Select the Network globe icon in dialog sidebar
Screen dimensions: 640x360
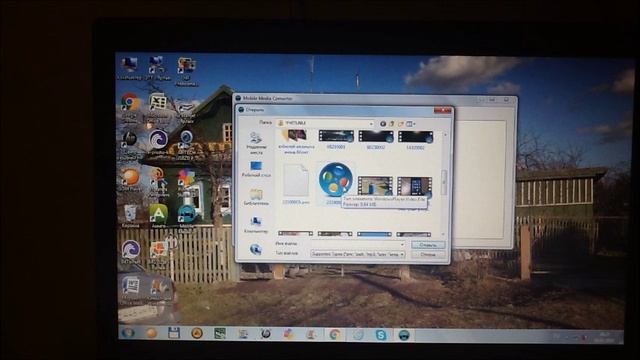(x=256, y=249)
